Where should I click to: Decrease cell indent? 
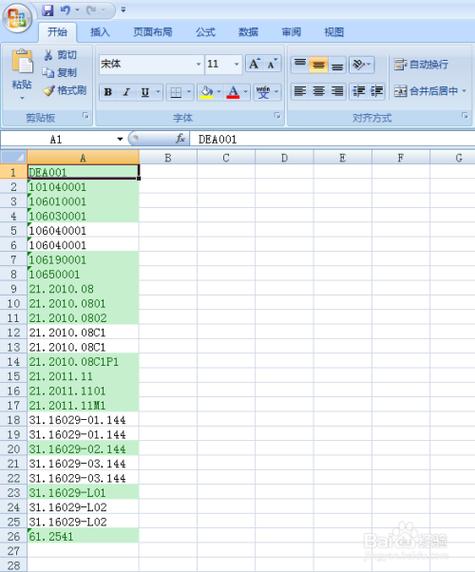(358, 91)
